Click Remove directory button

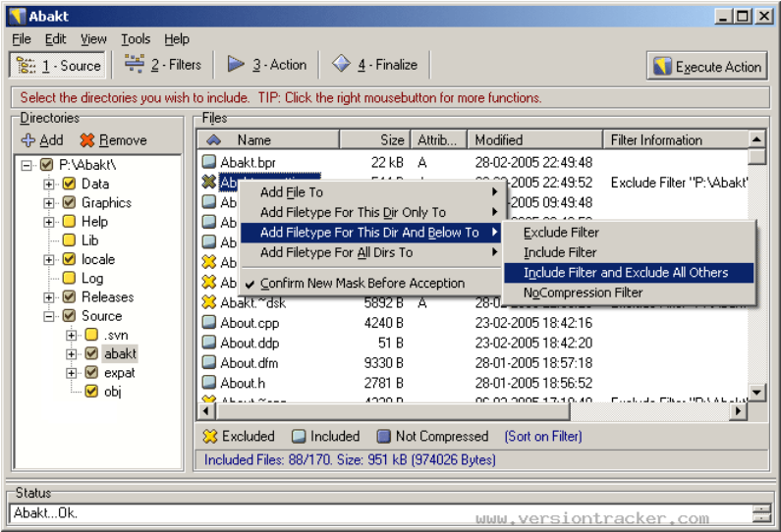[x=114, y=140]
